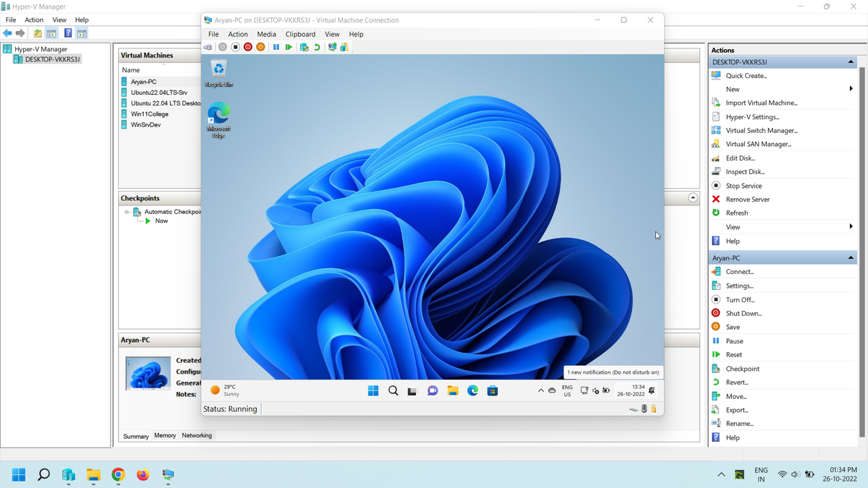Select Win11College virtual machine
Image resolution: width=868 pixels, height=488 pixels.
[x=150, y=114]
